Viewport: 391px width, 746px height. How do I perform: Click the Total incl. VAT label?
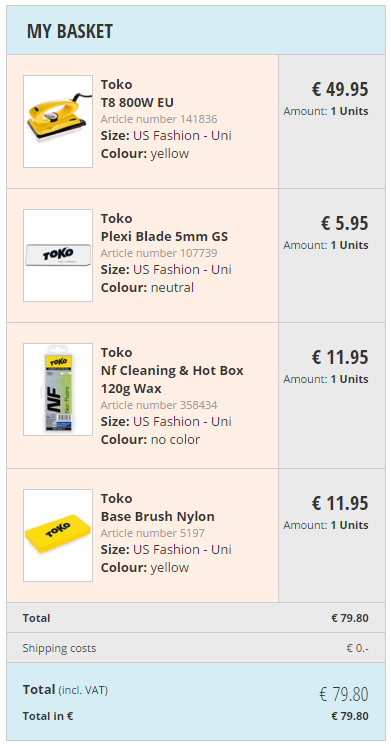(65, 690)
